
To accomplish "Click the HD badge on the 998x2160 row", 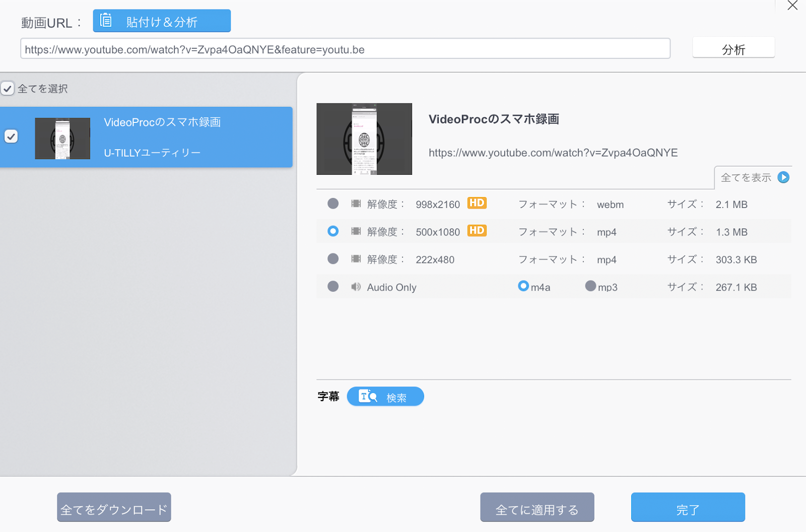I will coord(477,203).
